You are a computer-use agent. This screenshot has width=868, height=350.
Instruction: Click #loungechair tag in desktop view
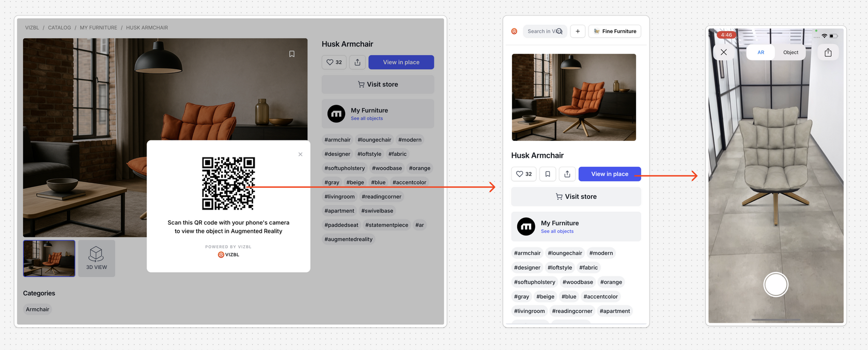[x=374, y=140]
